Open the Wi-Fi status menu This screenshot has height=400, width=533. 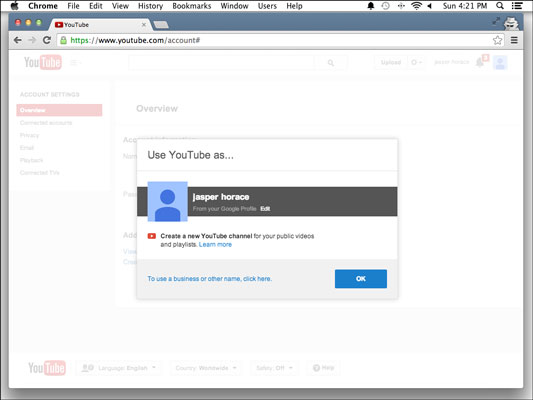tap(416, 6)
